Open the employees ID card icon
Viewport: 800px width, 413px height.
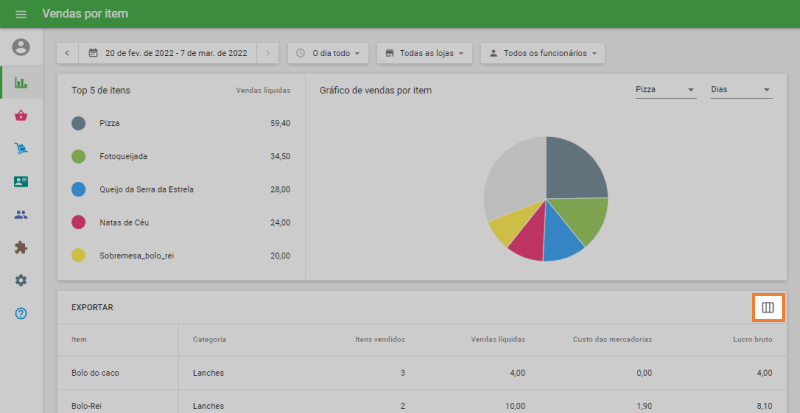click(x=21, y=182)
